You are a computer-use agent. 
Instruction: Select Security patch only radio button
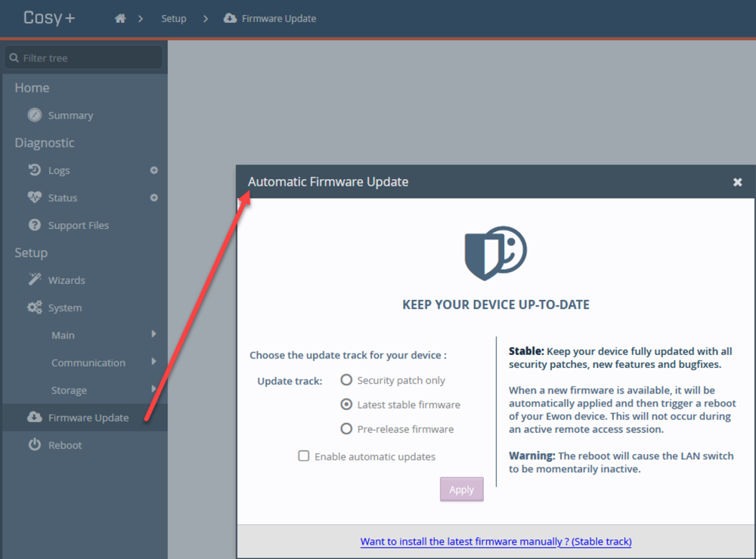pos(346,380)
